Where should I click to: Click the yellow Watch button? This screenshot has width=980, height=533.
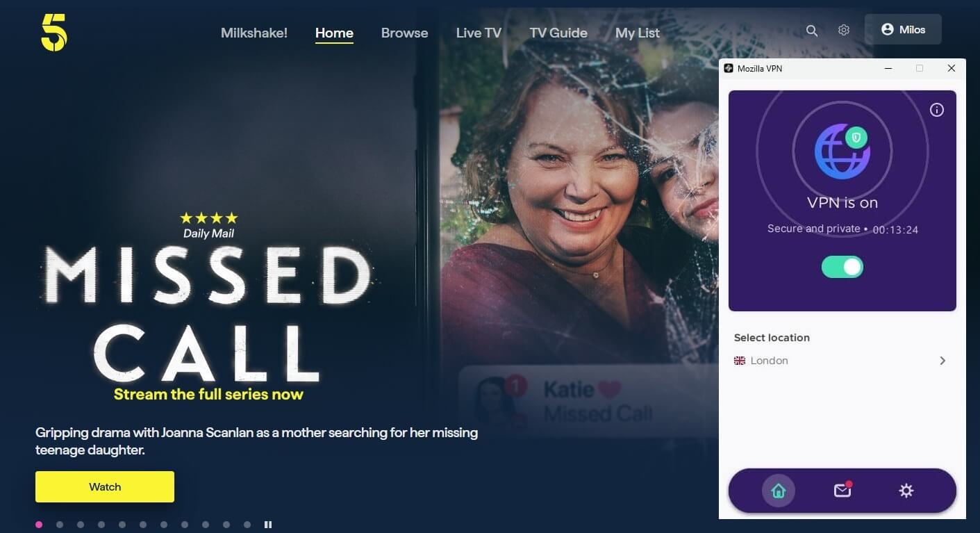(105, 486)
